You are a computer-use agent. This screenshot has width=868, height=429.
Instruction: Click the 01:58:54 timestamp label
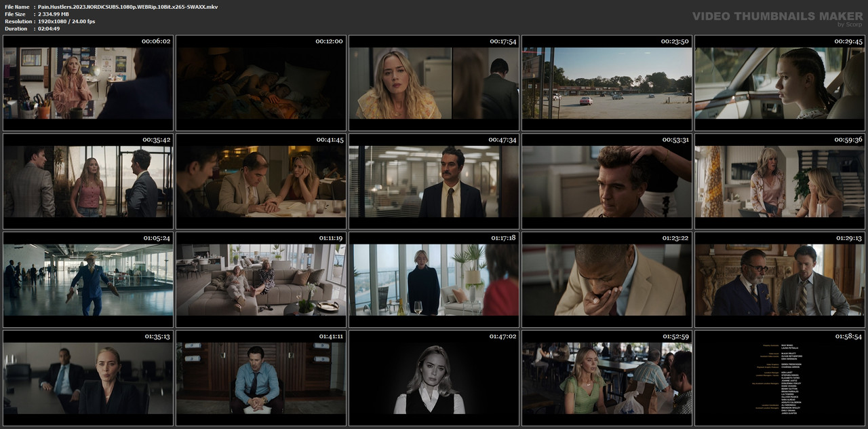[x=848, y=337]
